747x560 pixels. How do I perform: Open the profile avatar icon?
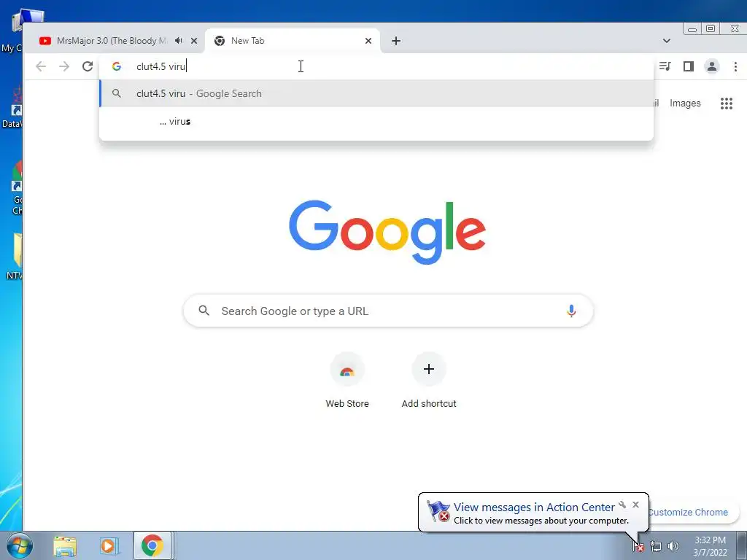coord(712,66)
